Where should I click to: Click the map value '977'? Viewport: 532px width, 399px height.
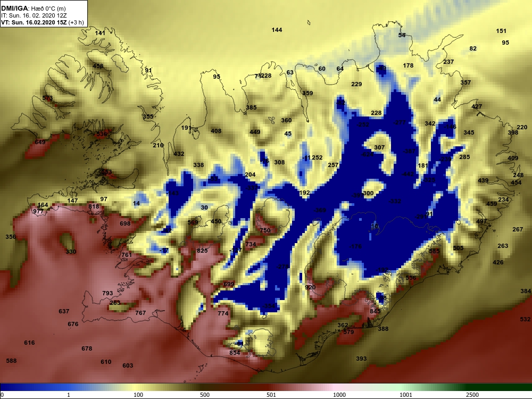tap(38, 211)
